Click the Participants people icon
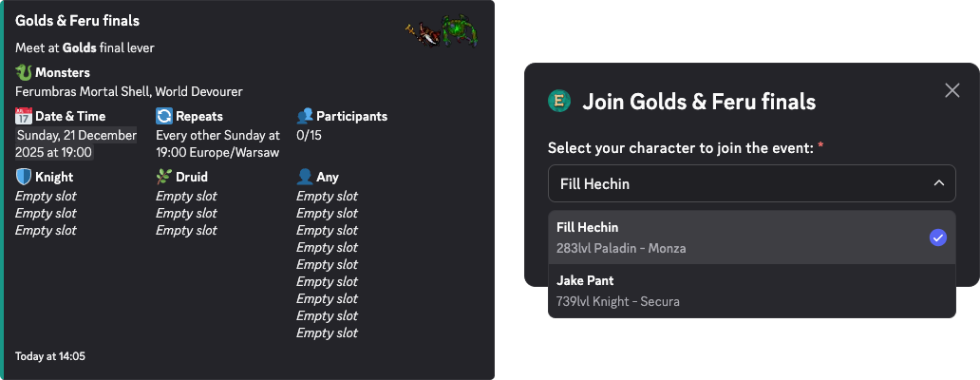The image size is (980, 380). pos(305,116)
